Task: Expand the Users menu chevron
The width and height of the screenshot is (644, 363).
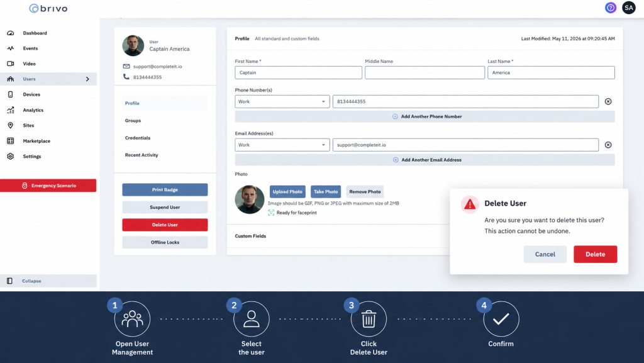Action: [x=87, y=79]
